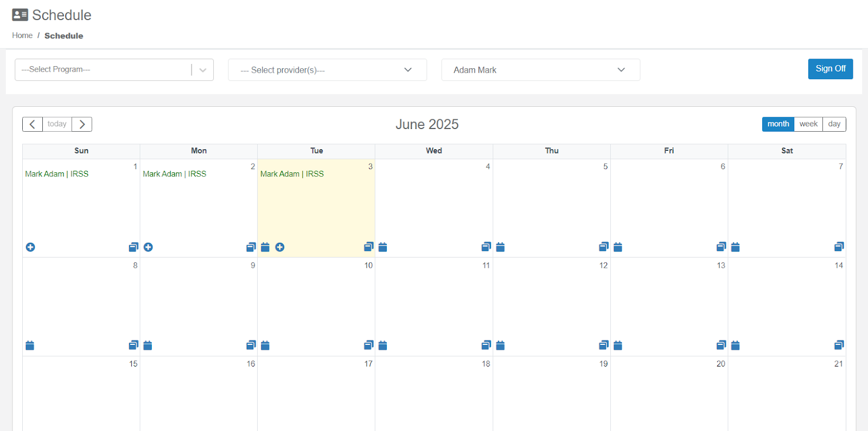Click the copy icon in the June 4 cell
Viewport: 868px width, 431px height.
click(x=486, y=247)
